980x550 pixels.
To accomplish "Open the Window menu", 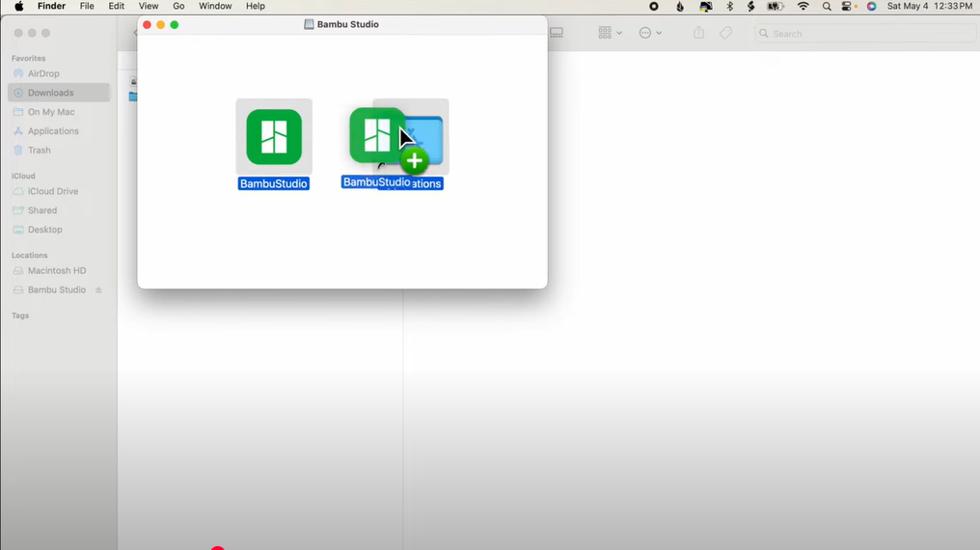I will (215, 6).
